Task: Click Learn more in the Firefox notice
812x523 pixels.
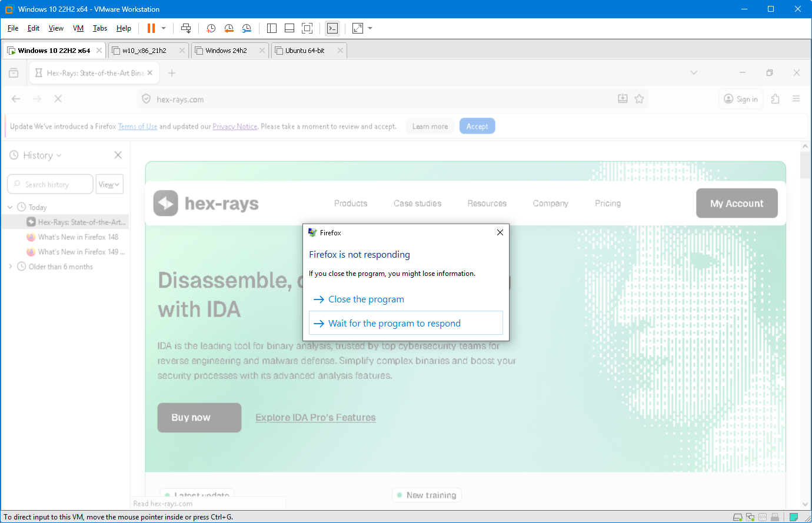Action: point(430,126)
